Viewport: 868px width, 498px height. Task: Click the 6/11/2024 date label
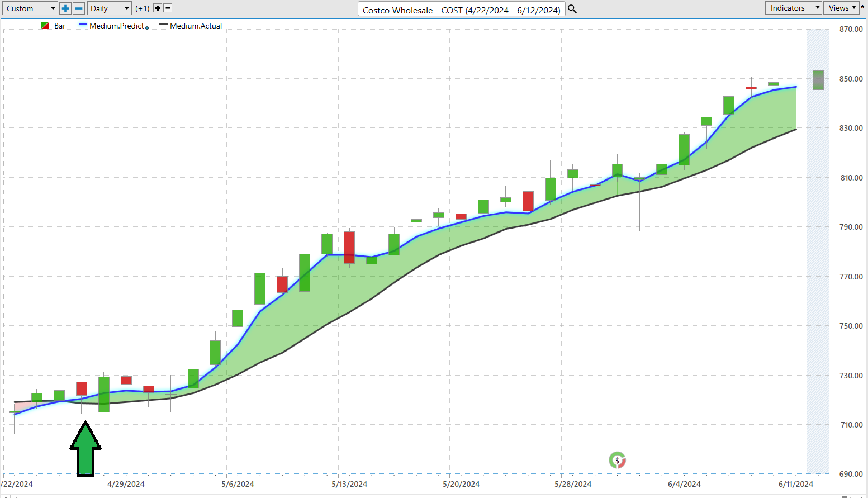point(796,484)
